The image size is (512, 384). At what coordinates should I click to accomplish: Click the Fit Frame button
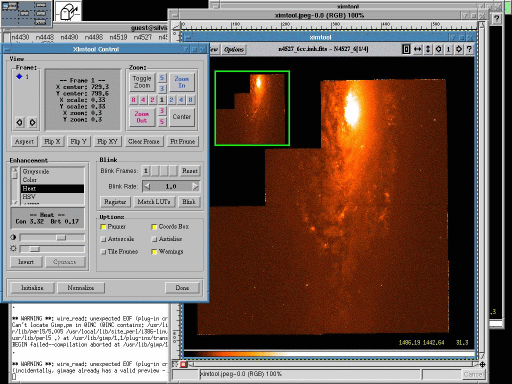coord(182,141)
